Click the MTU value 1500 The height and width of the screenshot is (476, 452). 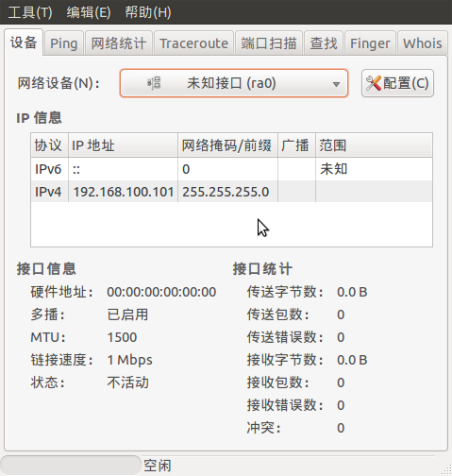tap(122, 337)
